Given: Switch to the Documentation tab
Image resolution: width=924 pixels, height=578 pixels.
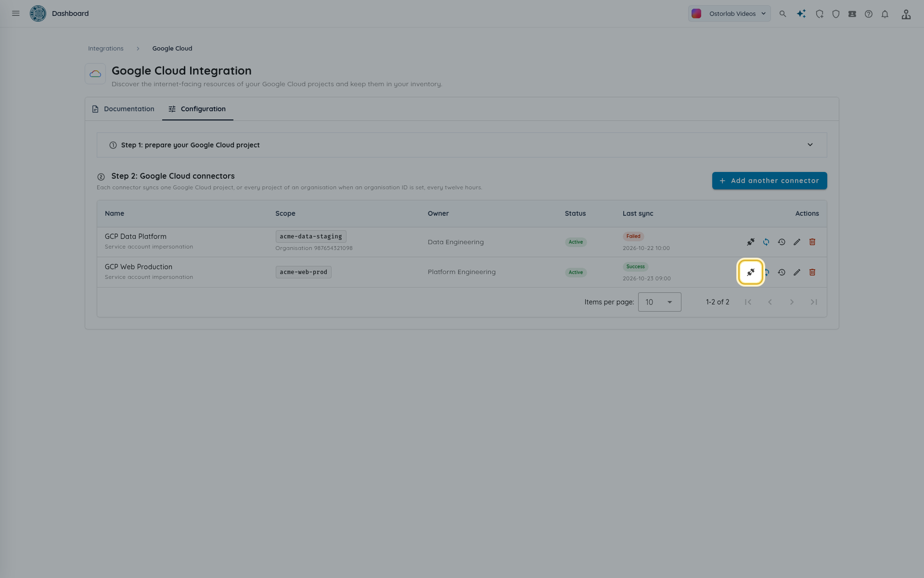Looking at the screenshot, I should click(123, 109).
